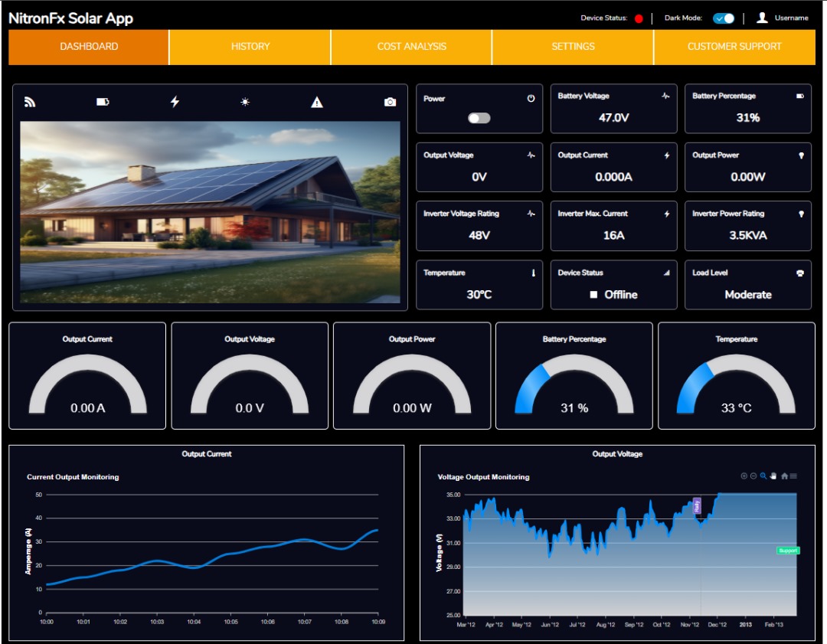Toggle the Power switch on
This screenshot has width=827, height=644.
coord(479,118)
